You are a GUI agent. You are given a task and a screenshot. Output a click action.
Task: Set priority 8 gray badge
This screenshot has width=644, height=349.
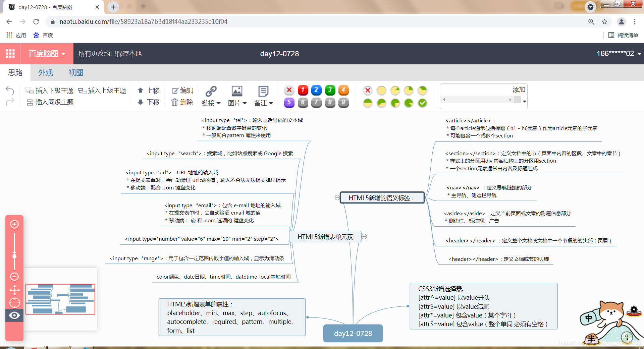[330, 103]
